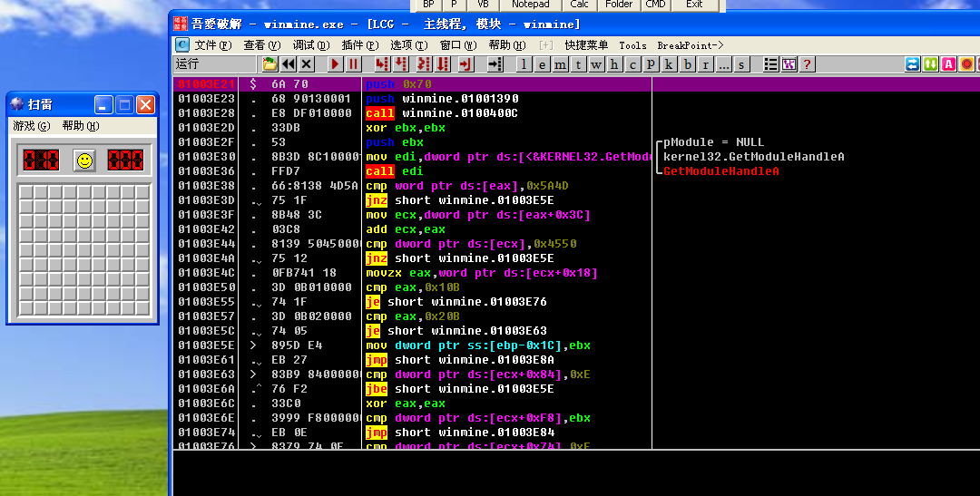
Task: Click the top-left Minesweeper grid cell
Action: click(26, 192)
